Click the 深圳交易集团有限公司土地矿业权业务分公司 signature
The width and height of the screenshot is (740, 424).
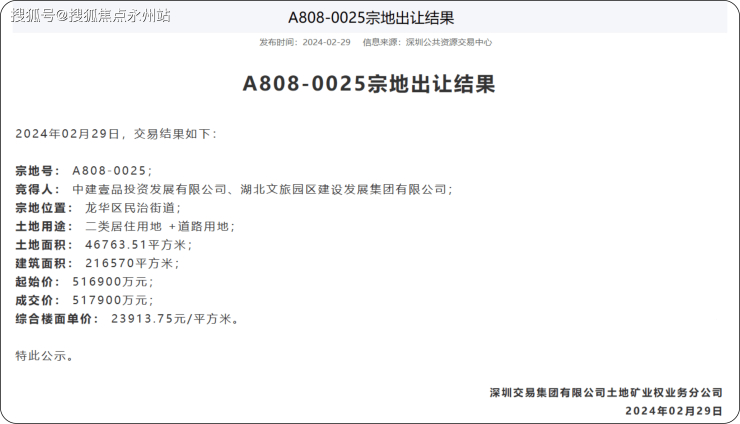tap(605, 392)
